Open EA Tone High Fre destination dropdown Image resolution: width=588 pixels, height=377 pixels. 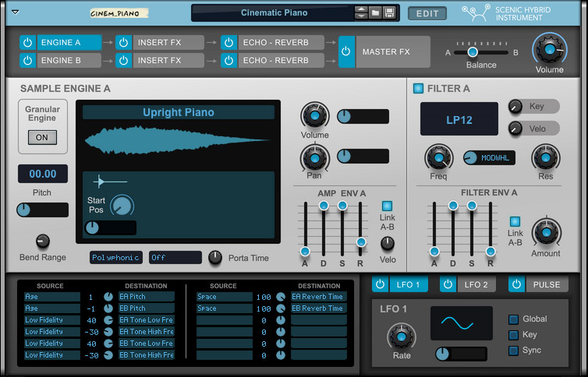(147, 331)
